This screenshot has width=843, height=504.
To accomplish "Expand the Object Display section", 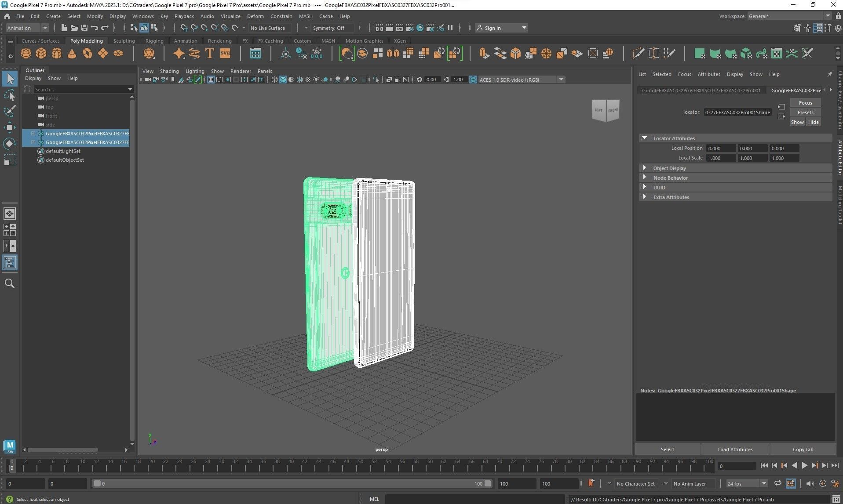I will [645, 168].
